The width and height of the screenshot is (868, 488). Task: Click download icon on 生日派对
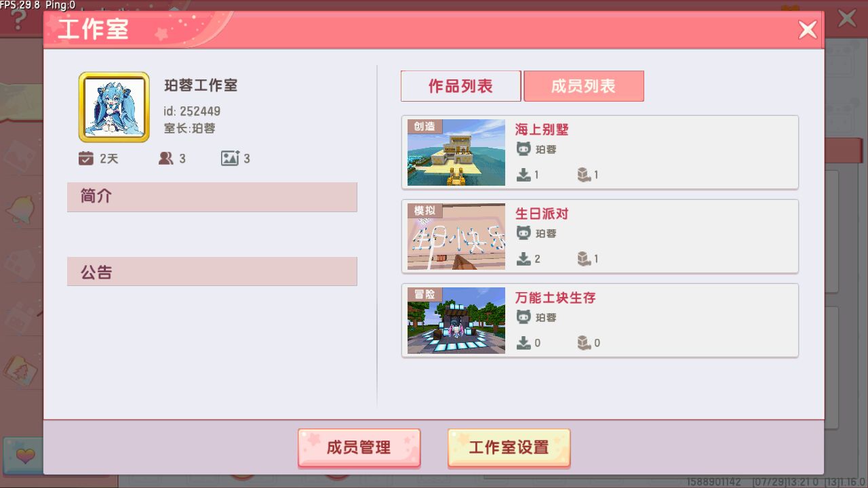click(x=524, y=259)
